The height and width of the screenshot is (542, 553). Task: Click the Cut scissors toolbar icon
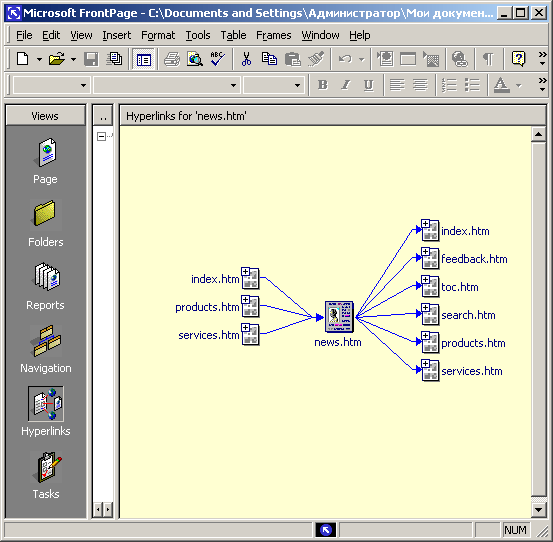coord(246,59)
